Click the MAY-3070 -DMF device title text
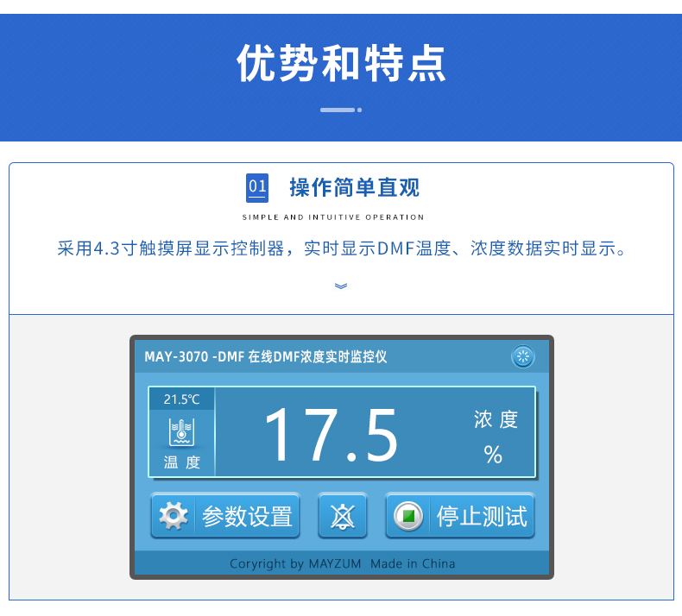Viewport: 682px width, 616px height. (265, 356)
